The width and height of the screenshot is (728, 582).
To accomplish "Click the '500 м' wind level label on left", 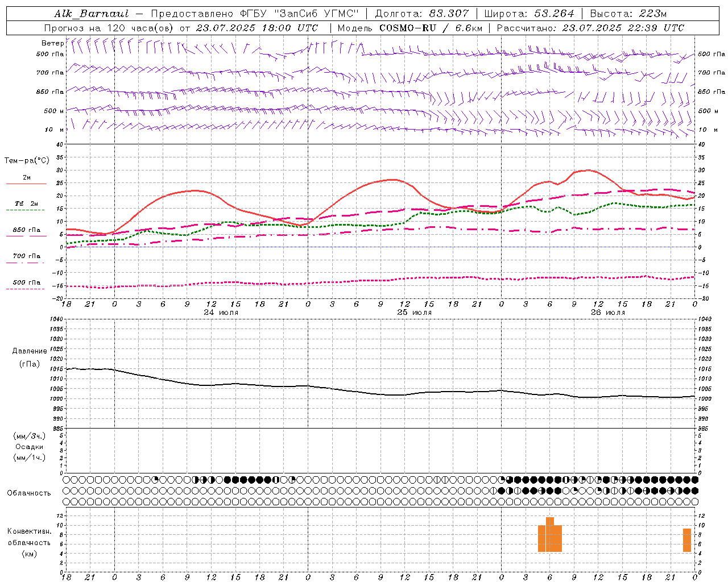I will pos(54,111).
